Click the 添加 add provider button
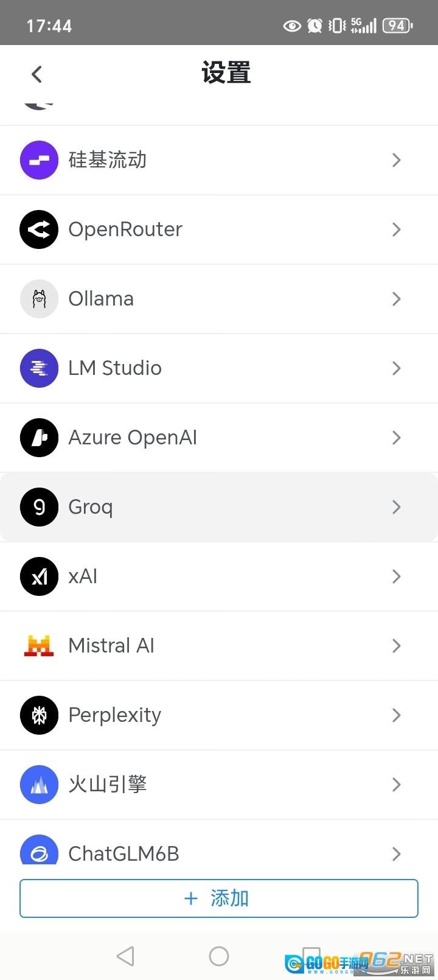The height and width of the screenshot is (980, 438). point(219,898)
